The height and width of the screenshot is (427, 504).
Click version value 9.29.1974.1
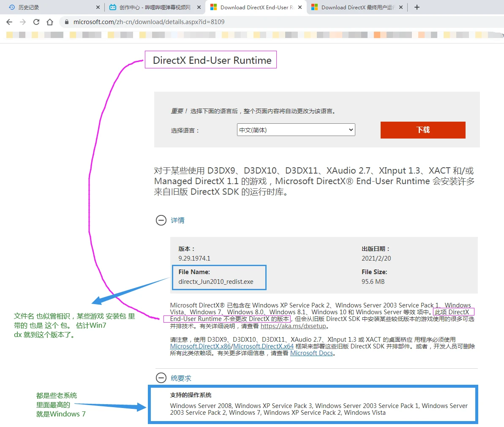click(x=194, y=258)
